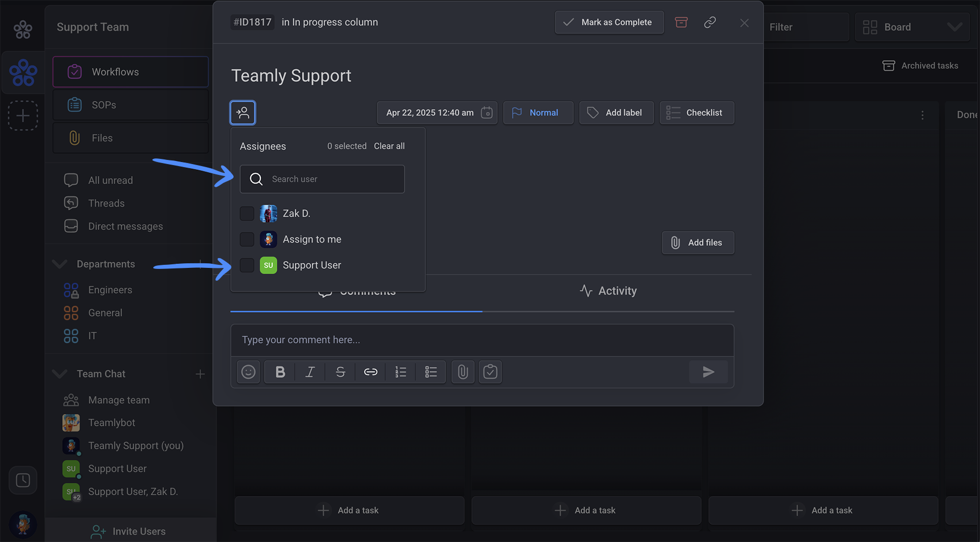Toggle italic formatting in comment editor
The image size is (980, 542).
pyautogui.click(x=310, y=372)
